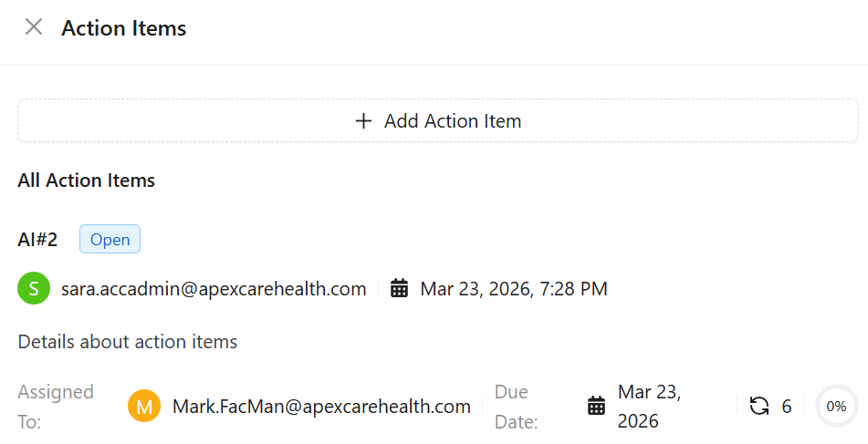Image resolution: width=868 pixels, height=444 pixels.
Task: Click calendar icon beside created timestamp
Action: (x=399, y=289)
